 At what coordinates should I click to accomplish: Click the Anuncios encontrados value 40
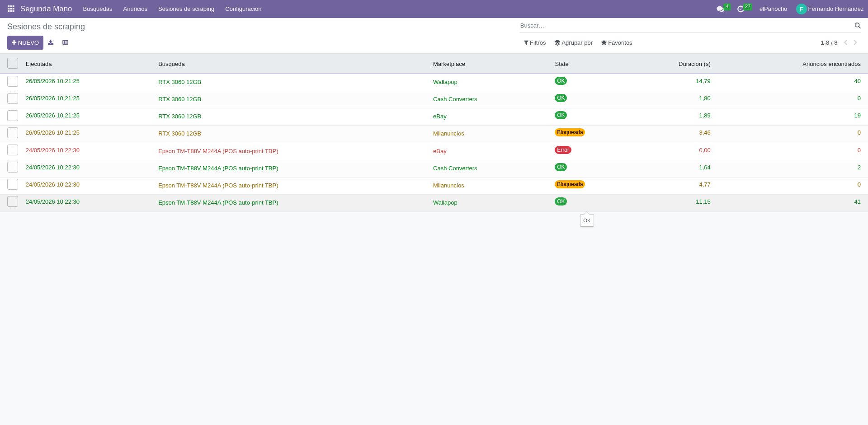click(857, 81)
